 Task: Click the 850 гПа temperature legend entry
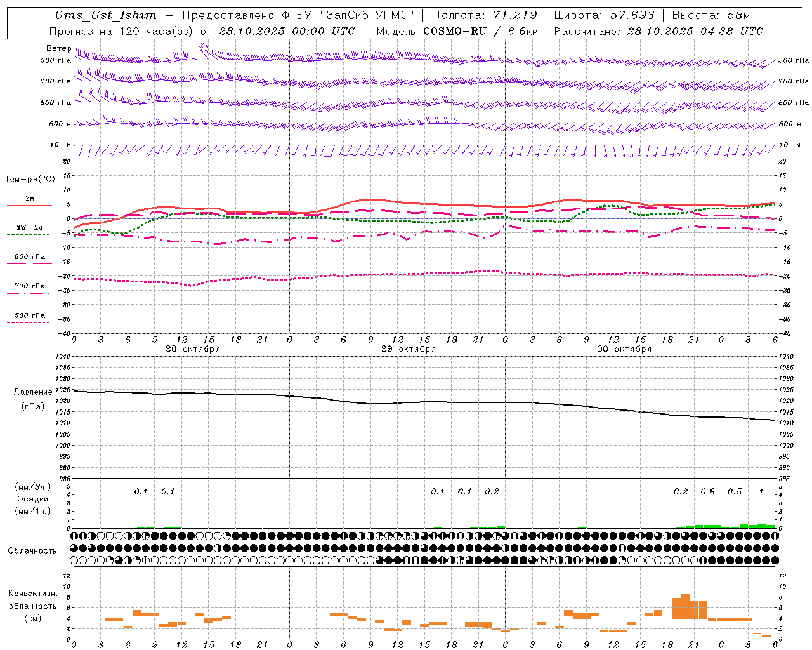pyautogui.click(x=30, y=257)
